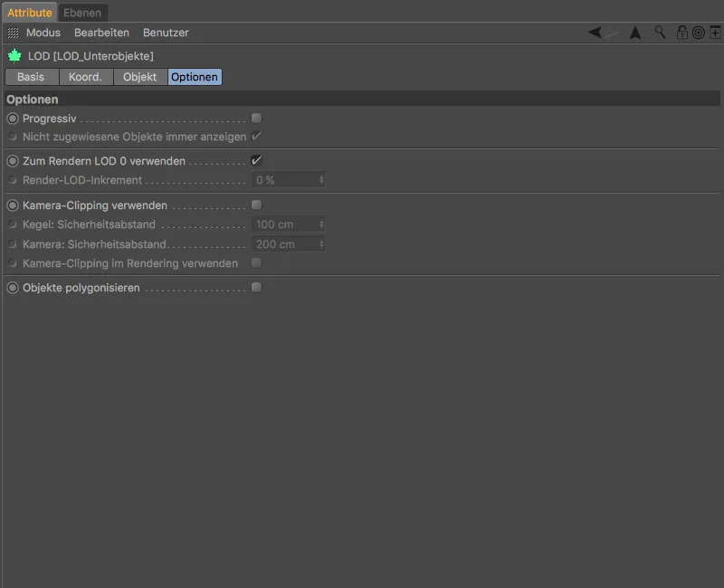Click the Progressiv label
This screenshot has height=588, width=724.
point(50,119)
